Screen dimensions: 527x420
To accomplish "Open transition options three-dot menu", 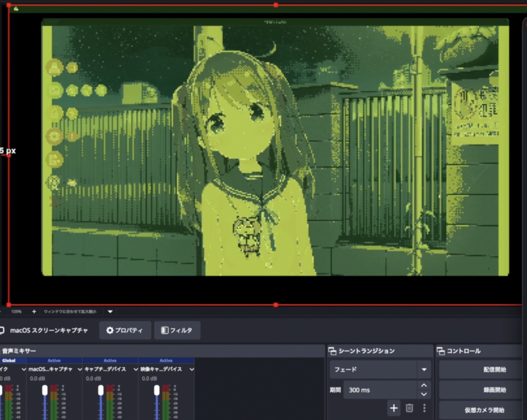I will click(424, 408).
